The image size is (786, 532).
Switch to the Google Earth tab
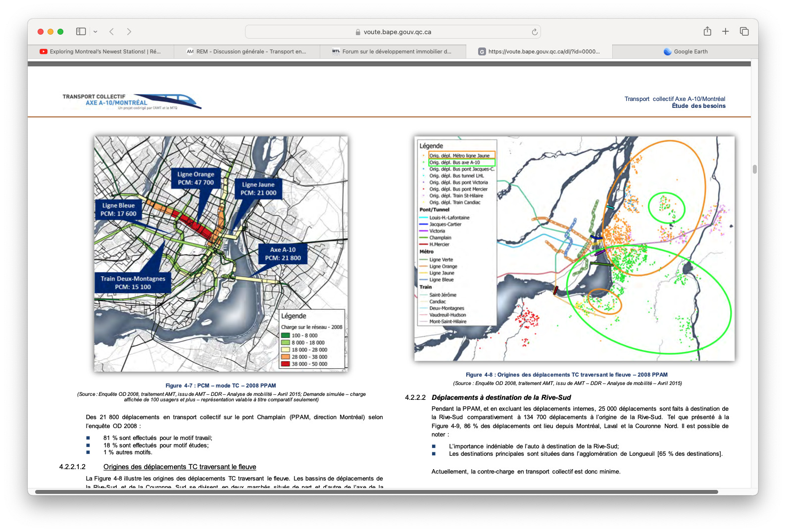[685, 51]
